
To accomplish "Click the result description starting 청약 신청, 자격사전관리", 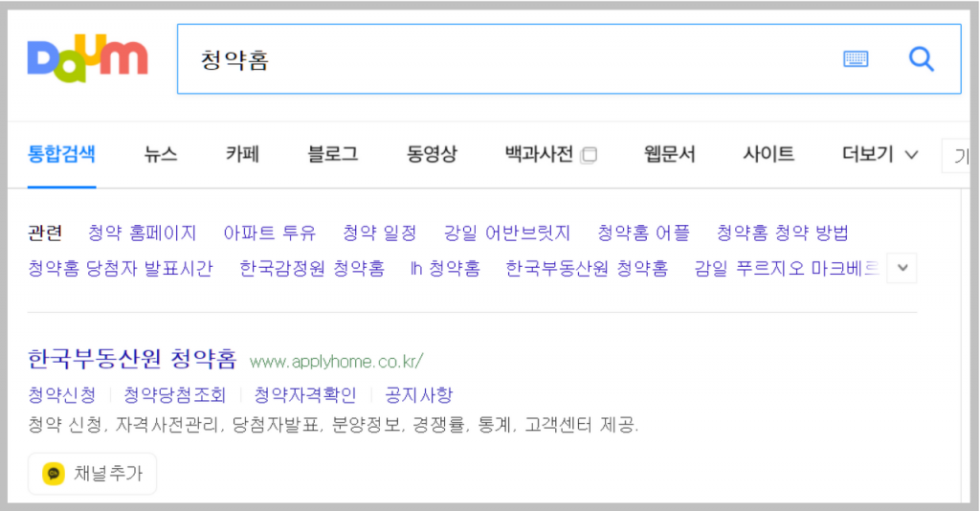I will pyautogui.click(x=333, y=426).
